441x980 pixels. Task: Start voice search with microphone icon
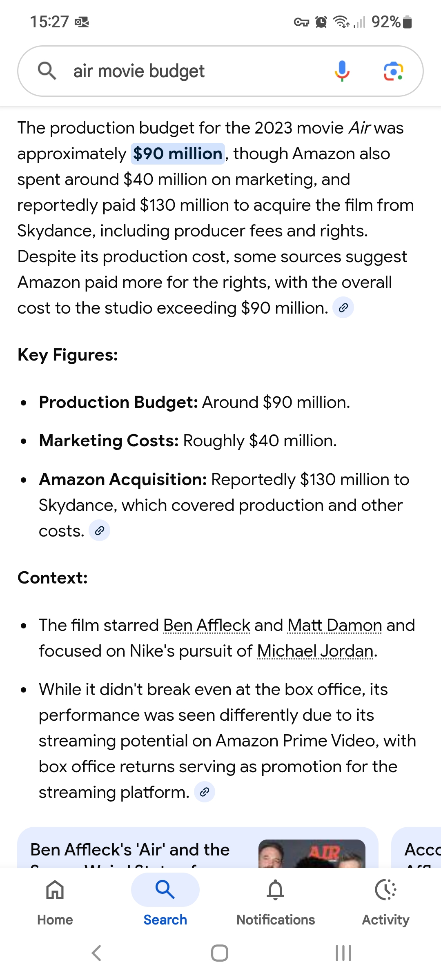pos(342,71)
